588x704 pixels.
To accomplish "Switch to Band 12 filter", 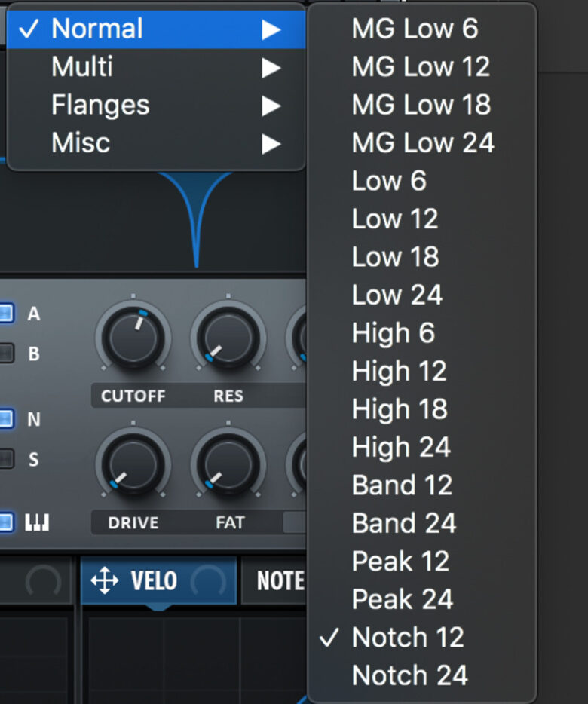I will 422,485.
